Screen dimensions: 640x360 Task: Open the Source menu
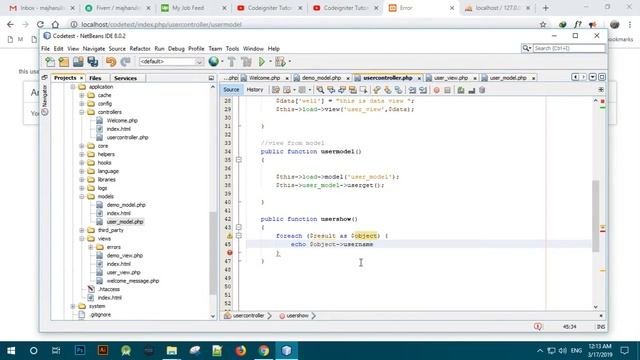(117, 49)
